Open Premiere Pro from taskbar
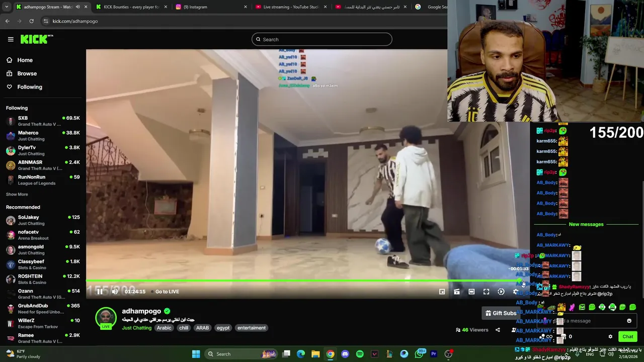This screenshot has height=362, width=644. pos(434,354)
